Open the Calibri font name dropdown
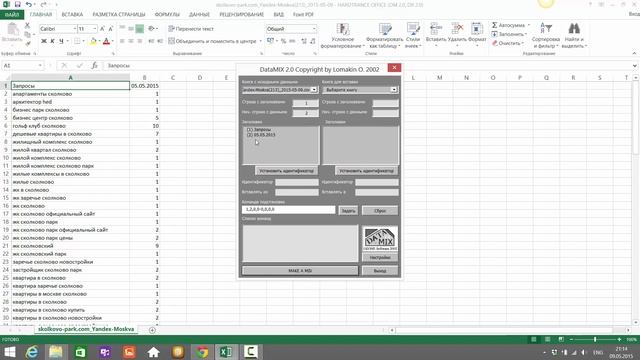640x360 pixels. 75,29
